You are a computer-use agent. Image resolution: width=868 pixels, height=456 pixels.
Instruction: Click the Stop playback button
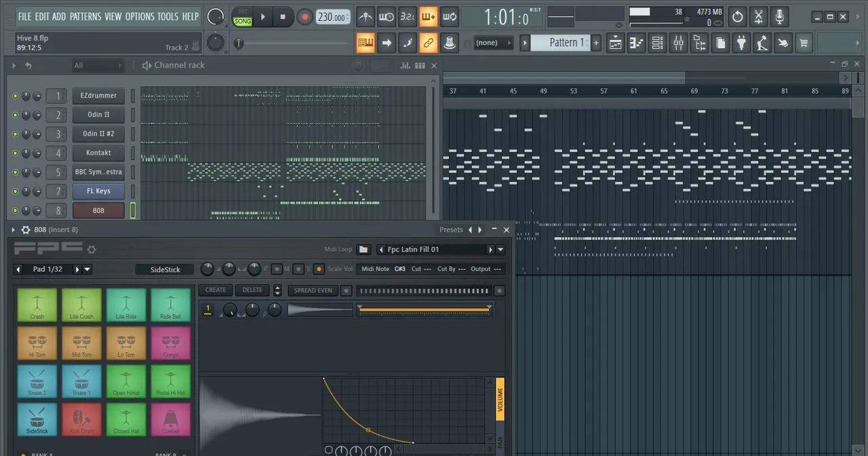[283, 17]
